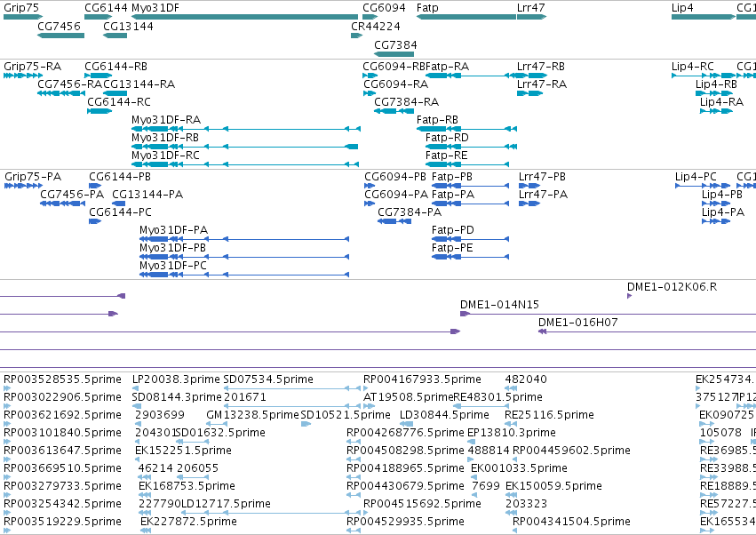Click the EK001033.5prime EST label
The height and width of the screenshot is (535, 756).
click(519, 468)
